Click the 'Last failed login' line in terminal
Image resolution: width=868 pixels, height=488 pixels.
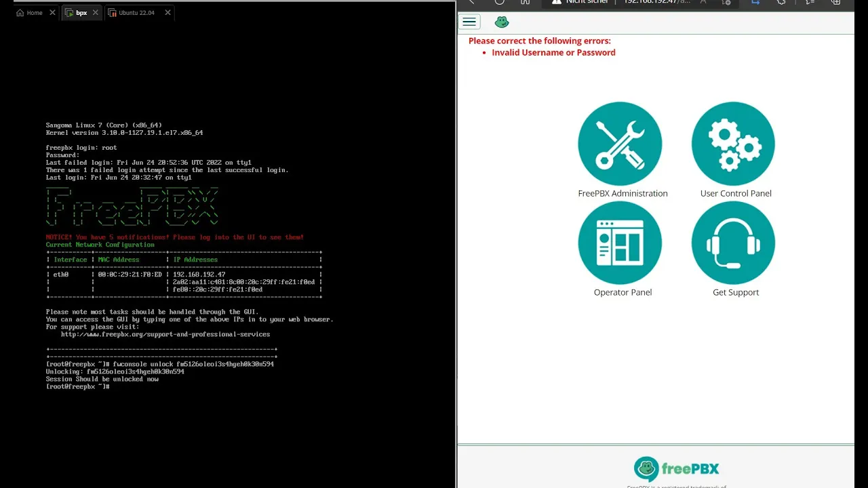coord(149,163)
